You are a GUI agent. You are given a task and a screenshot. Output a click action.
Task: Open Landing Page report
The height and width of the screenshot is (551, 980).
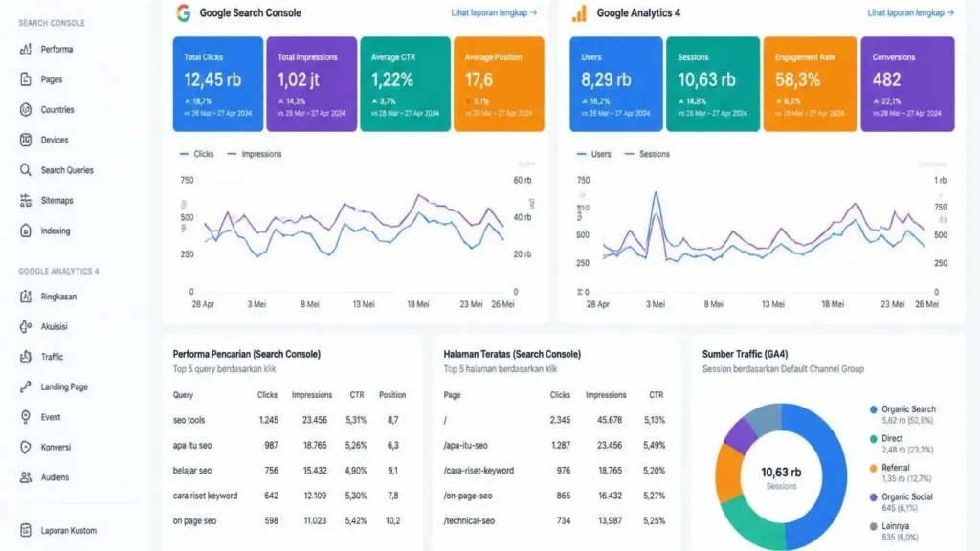coord(64,386)
